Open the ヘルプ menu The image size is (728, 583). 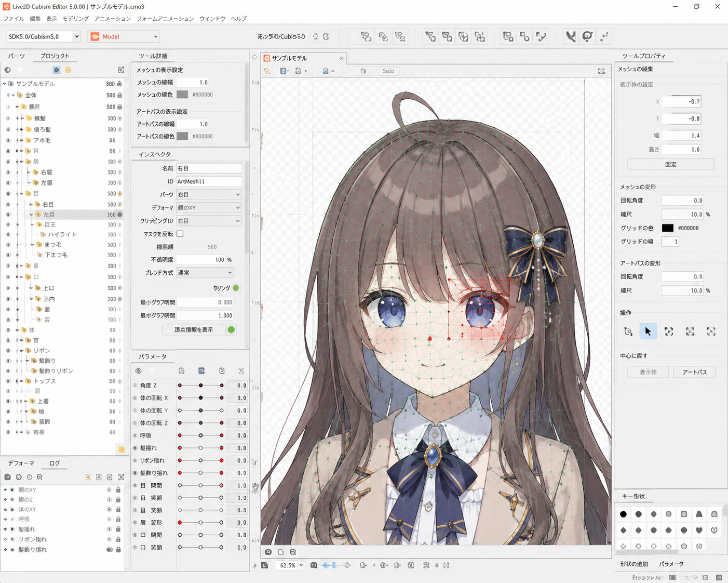click(x=239, y=19)
